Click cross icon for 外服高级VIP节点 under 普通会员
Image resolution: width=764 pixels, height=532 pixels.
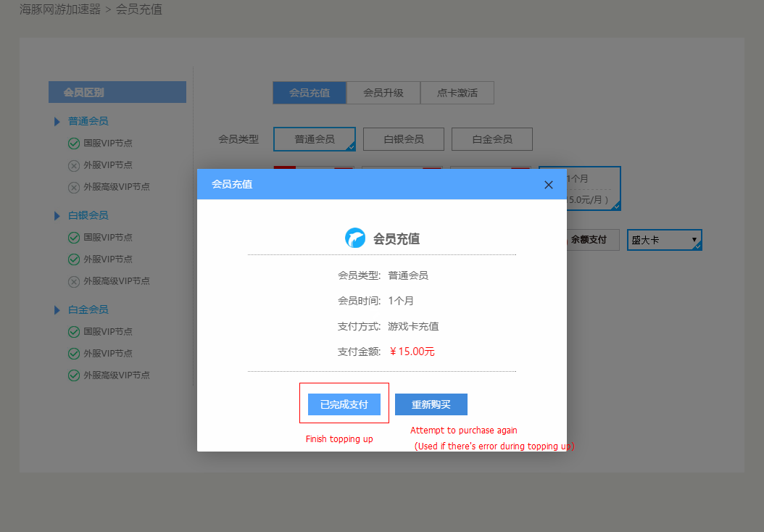74,187
